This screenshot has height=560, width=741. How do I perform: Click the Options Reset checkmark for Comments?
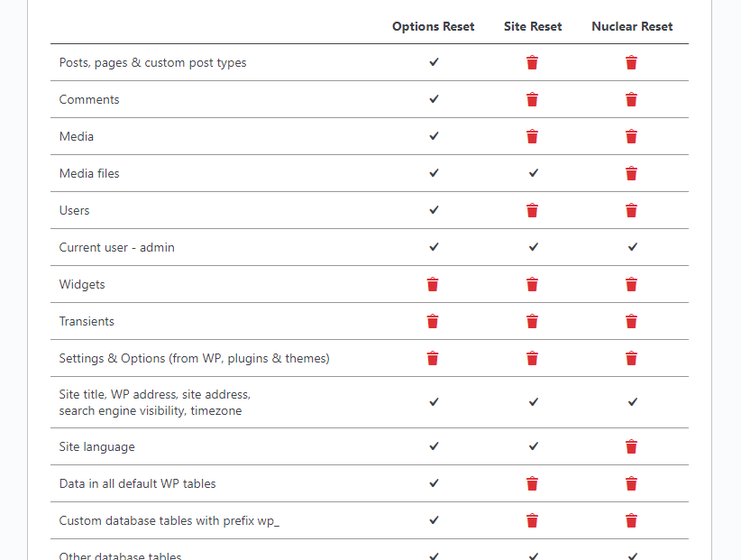pos(434,99)
